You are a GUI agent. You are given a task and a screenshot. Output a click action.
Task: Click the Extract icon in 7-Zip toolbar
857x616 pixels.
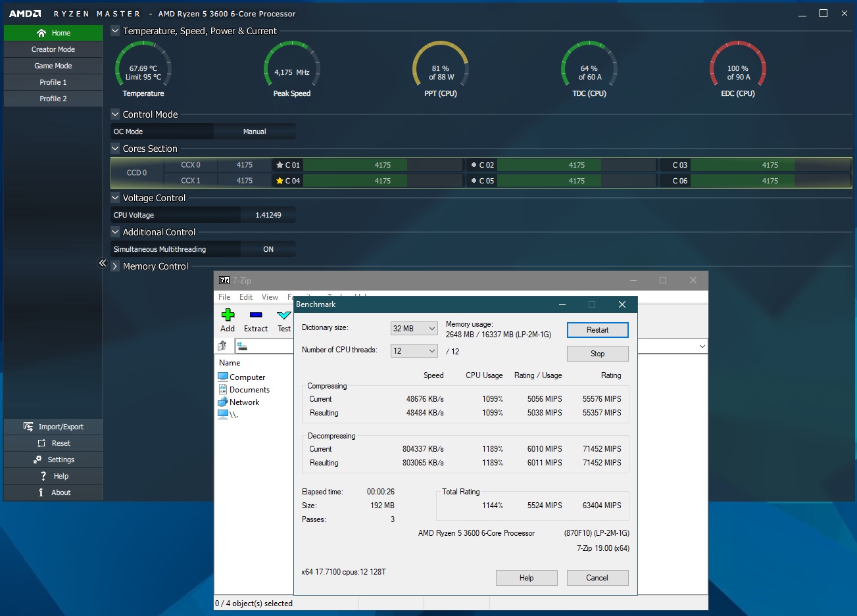point(256,315)
